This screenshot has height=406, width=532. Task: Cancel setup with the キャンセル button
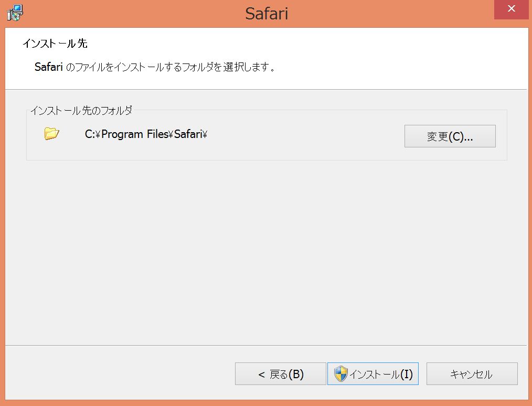(x=472, y=375)
